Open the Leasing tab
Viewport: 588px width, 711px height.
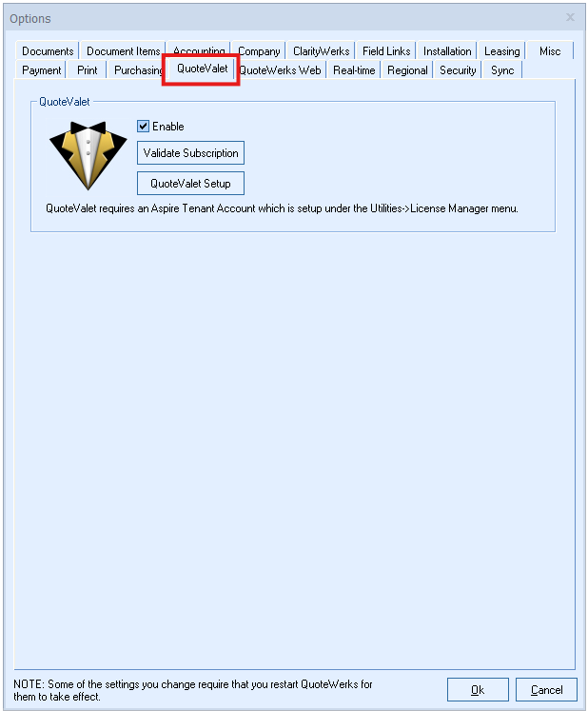[x=501, y=50]
